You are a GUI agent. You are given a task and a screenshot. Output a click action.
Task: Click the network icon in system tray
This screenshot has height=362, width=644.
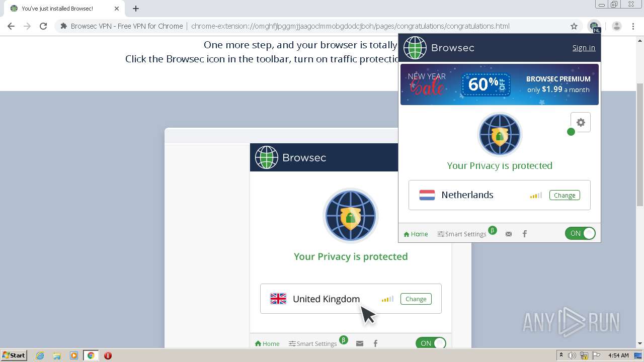click(x=584, y=355)
